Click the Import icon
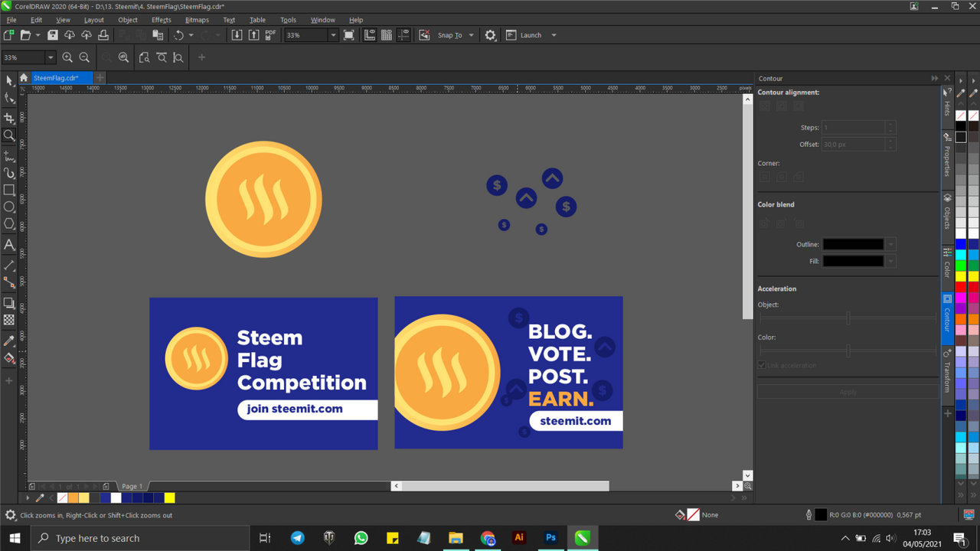The height and width of the screenshot is (551, 980). (237, 35)
